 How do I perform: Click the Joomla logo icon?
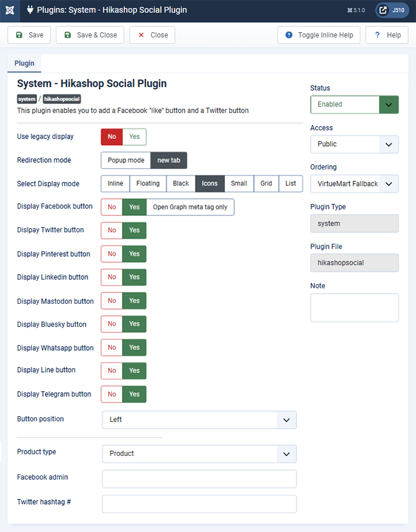(10, 11)
